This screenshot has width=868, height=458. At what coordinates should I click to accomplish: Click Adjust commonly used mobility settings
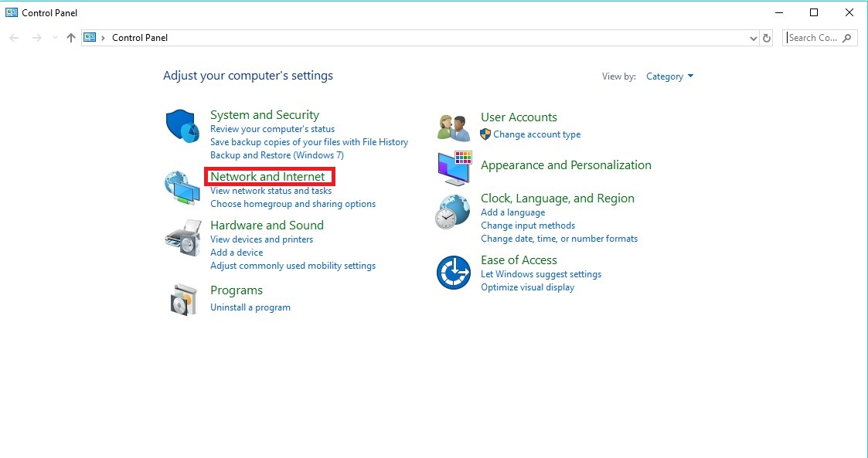(293, 266)
